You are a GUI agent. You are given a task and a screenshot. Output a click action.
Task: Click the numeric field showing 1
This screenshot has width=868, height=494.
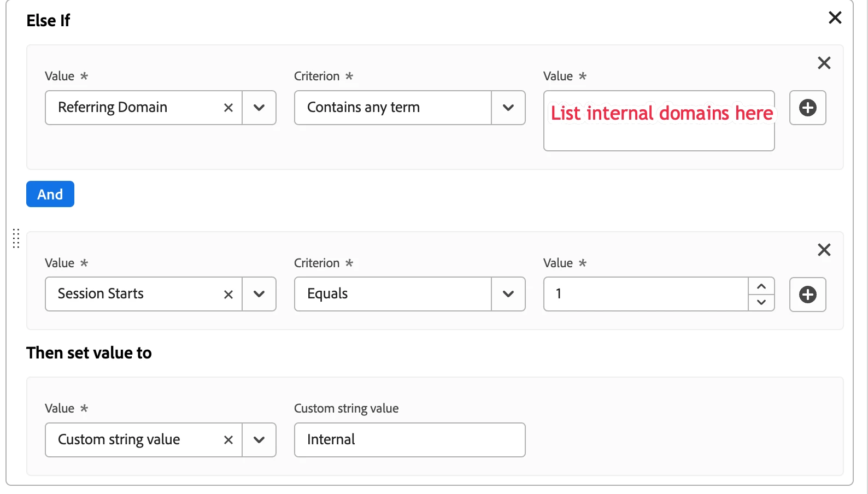point(645,295)
